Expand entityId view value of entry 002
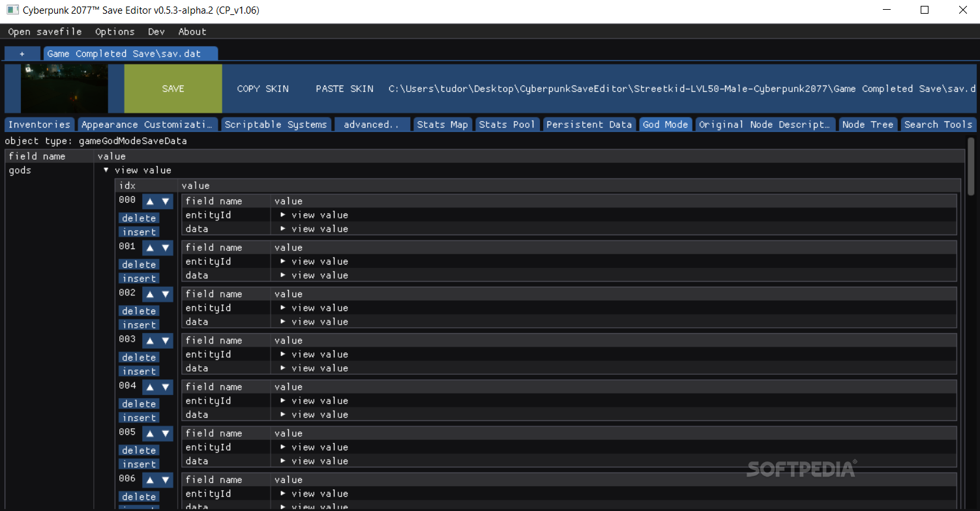Viewport: 980px width, 511px height. 283,308
